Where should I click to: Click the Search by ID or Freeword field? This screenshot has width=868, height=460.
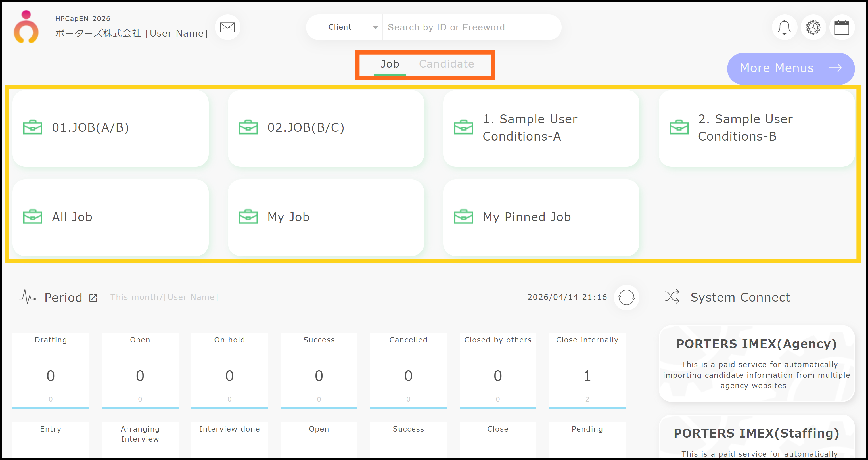(x=471, y=27)
